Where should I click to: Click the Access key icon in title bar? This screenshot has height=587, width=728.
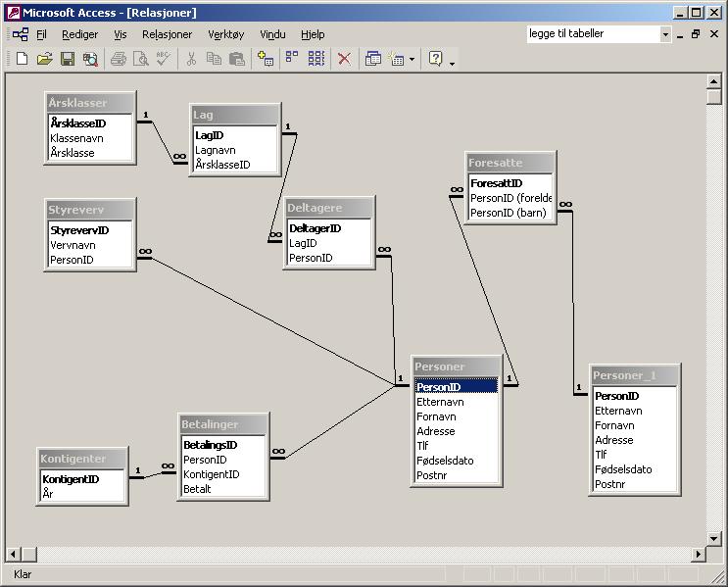click(14, 13)
